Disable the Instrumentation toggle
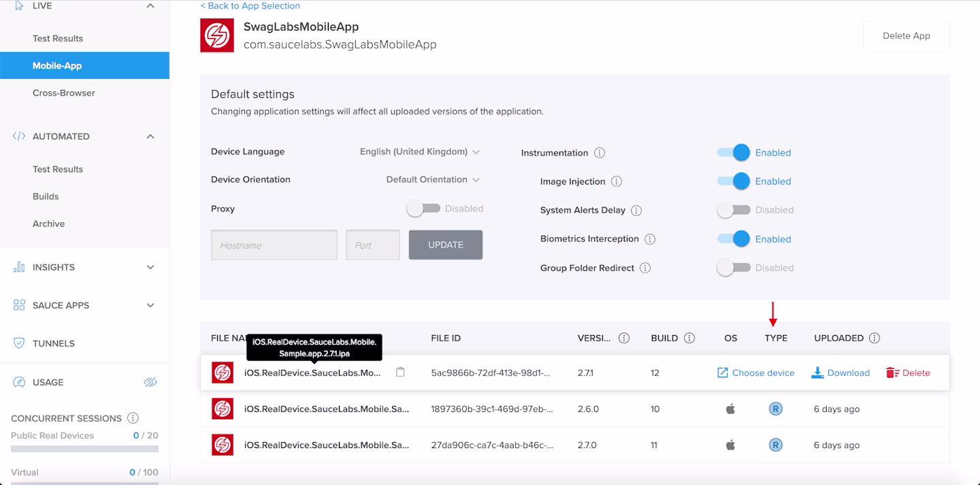The height and width of the screenshot is (485, 980). pos(734,153)
